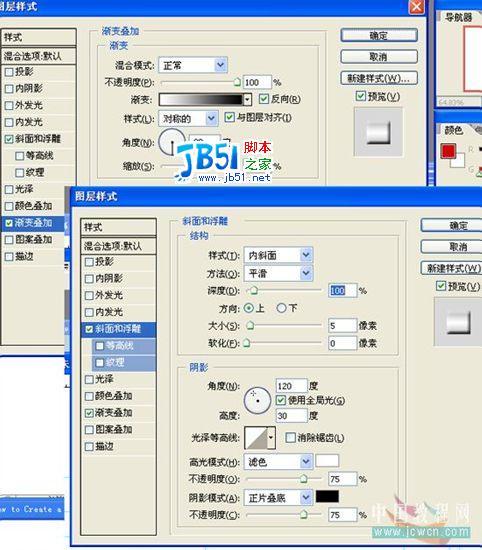Check 内发光 in front dialog style list

click(89, 312)
